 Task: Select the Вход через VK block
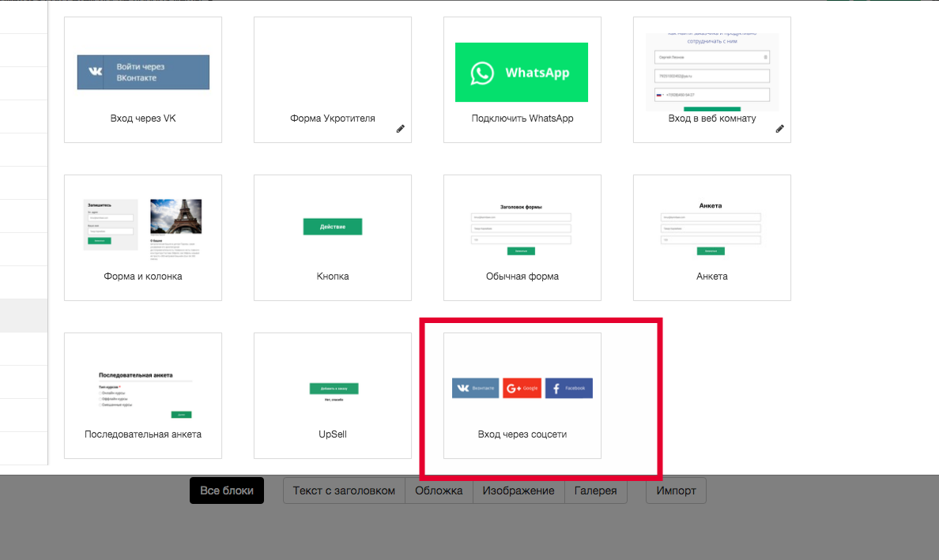click(143, 80)
